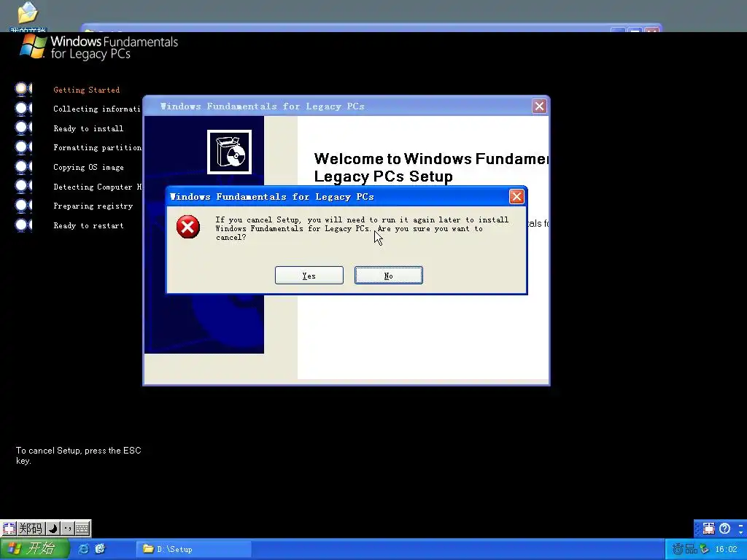Launch Outlook Express from quick launch
The image size is (747, 560).
click(x=100, y=549)
